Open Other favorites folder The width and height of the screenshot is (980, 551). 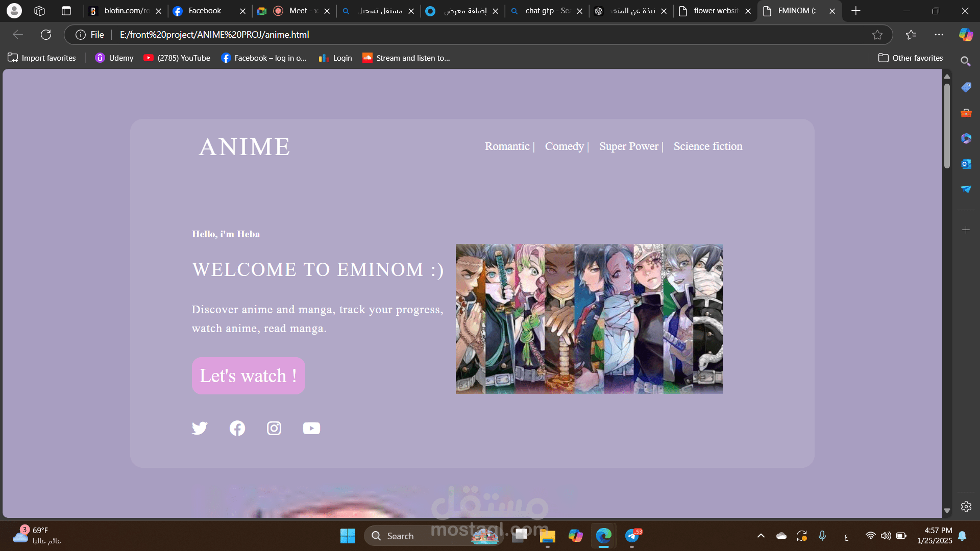[911, 58]
